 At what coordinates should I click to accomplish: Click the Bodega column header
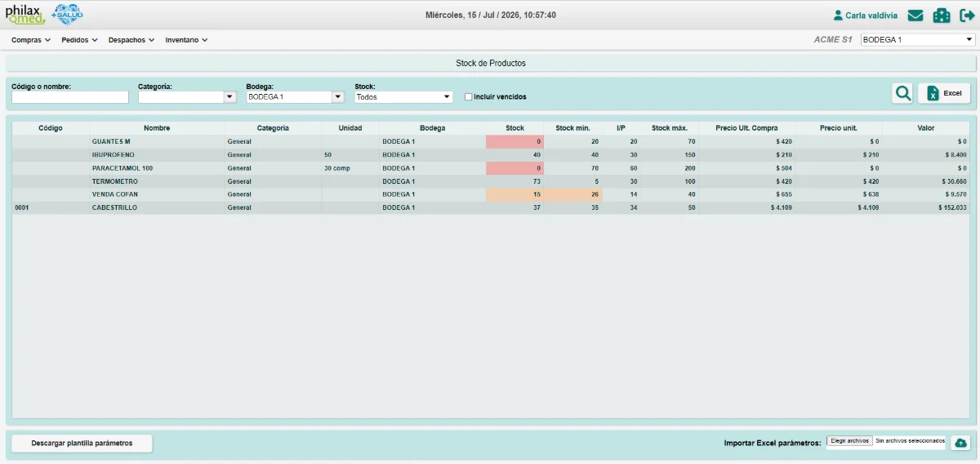pos(433,128)
